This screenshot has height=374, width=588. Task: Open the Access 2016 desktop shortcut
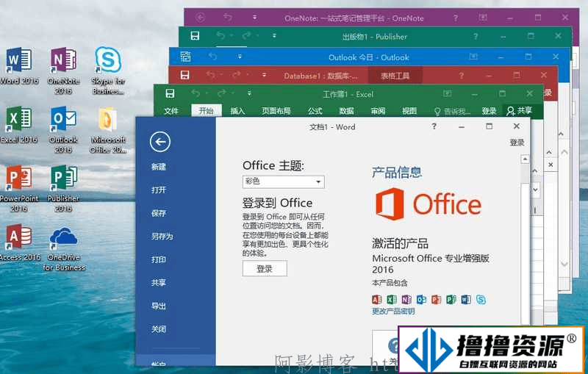pyautogui.click(x=19, y=242)
